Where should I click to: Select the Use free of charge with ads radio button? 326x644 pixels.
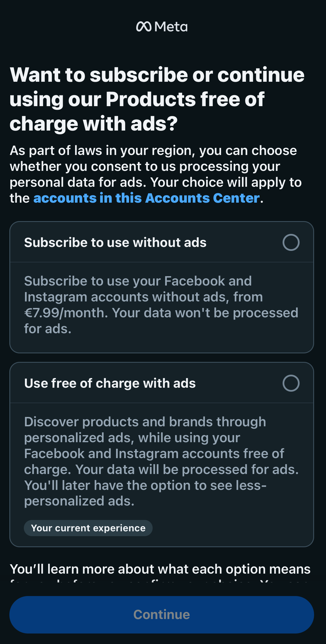[291, 383]
